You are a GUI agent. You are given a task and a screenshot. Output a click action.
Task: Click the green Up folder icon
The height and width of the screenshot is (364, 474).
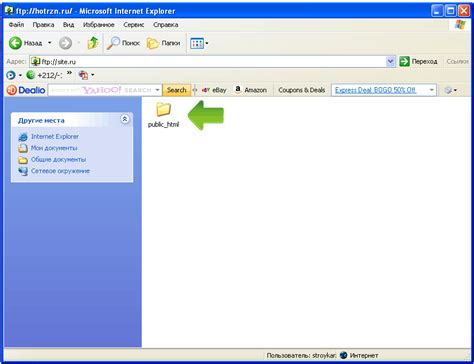pyautogui.click(x=93, y=43)
